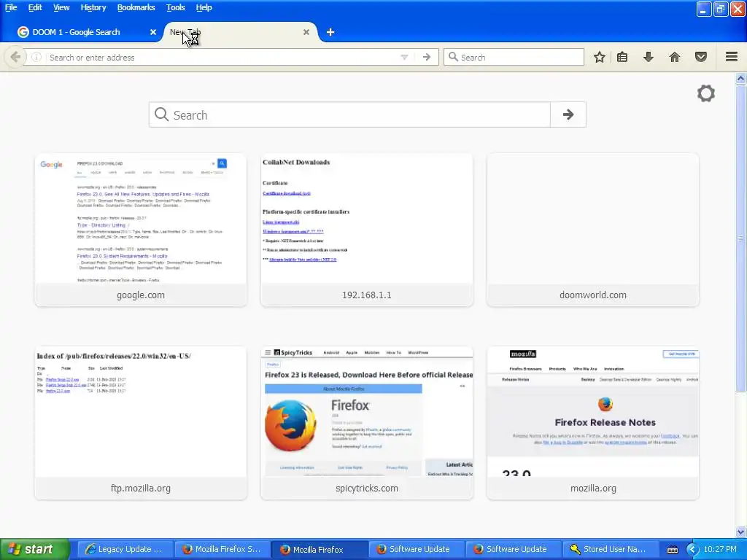Submit page search with the arrow button
Screen dimensions: 747x560
568,114
